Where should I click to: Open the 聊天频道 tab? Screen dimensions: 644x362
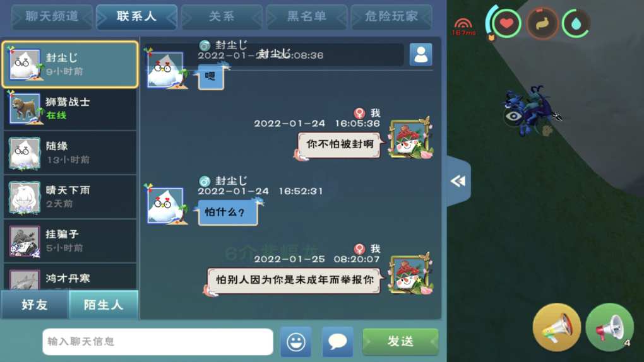52,16
